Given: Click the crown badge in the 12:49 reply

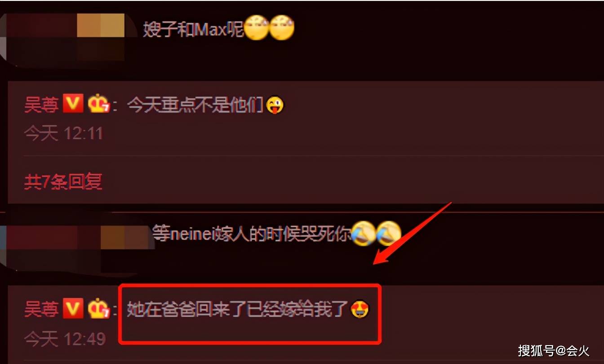Looking at the screenshot, I should [99, 309].
